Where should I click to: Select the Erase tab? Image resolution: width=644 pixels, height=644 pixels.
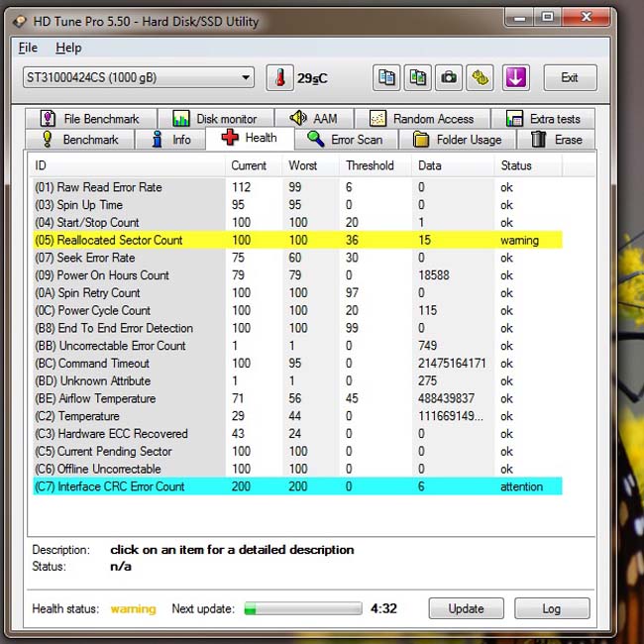point(556,140)
